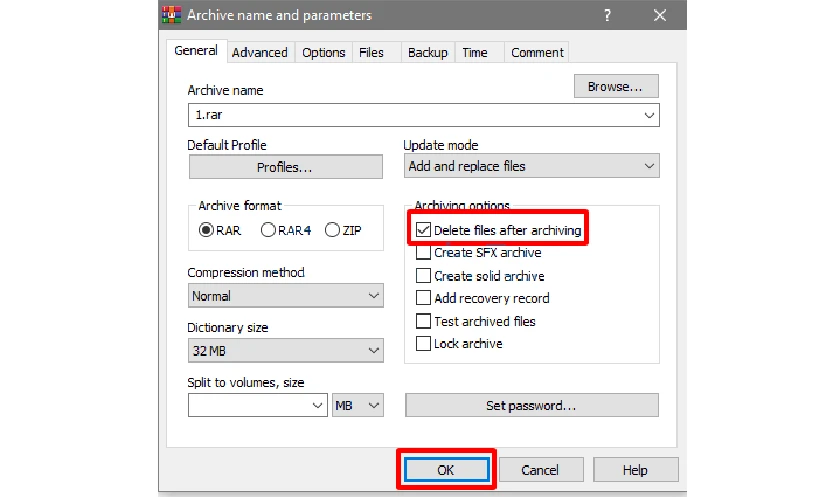Click the Set password... button
This screenshot has width=840, height=497.
click(x=531, y=405)
